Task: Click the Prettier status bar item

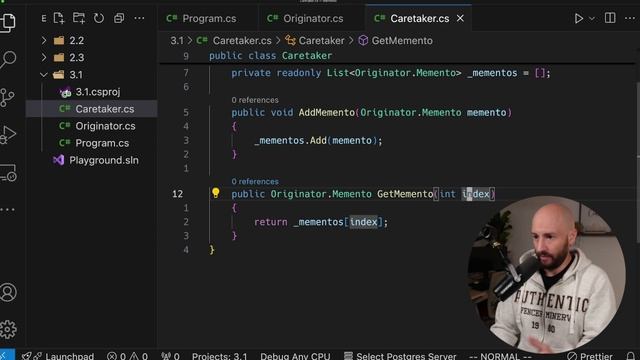Action: tap(590, 356)
